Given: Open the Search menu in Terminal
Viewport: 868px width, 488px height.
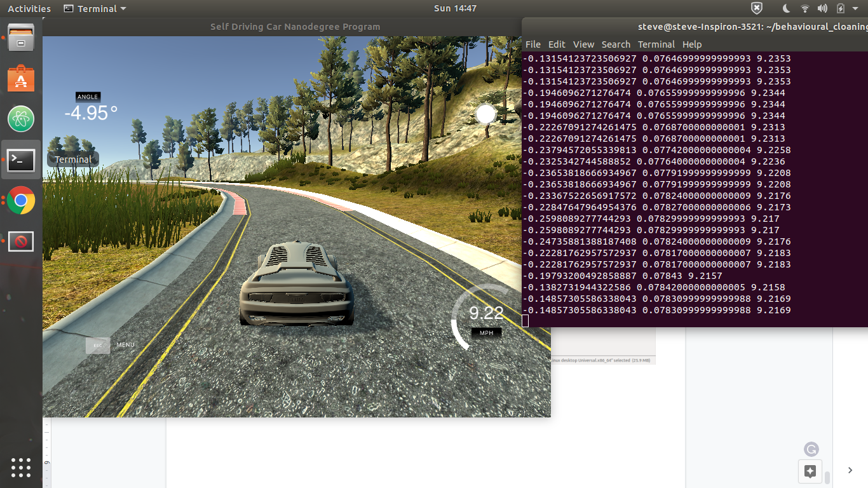Looking at the screenshot, I should coord(616,44).
